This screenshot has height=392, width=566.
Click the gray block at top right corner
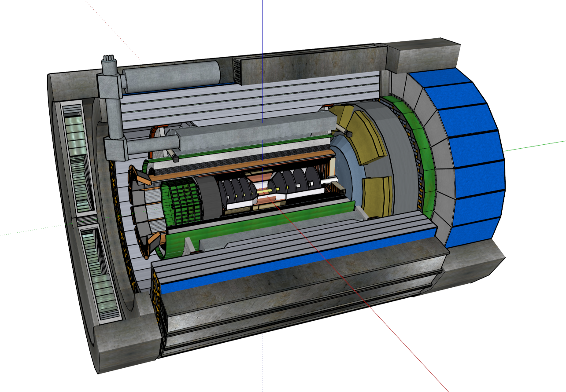pos(422,55)
